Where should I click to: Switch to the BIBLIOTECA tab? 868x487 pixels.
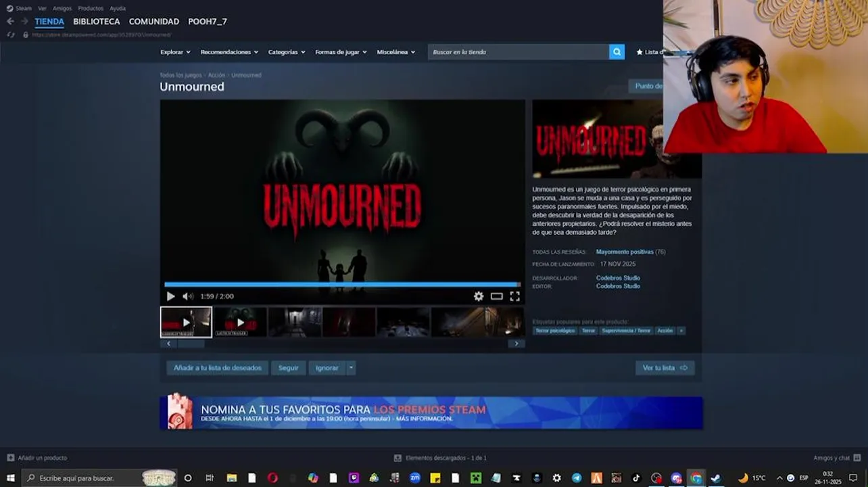click(x=97, y=22)
